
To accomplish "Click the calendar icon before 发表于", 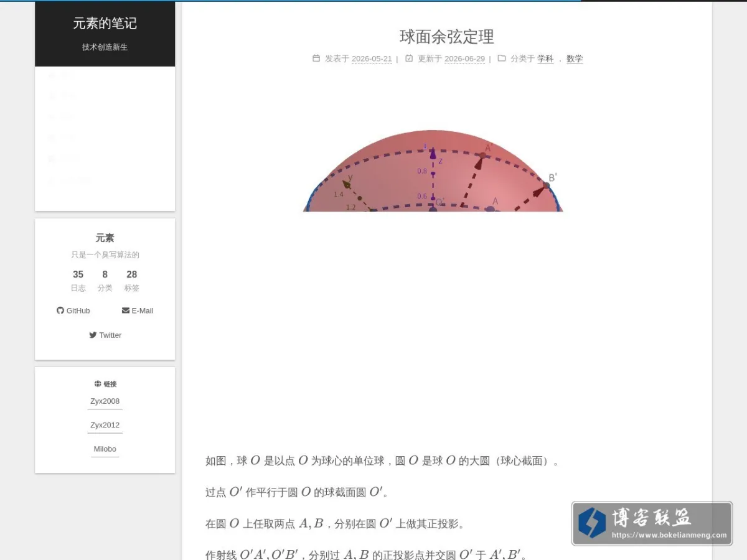I will tap(316, 58).
